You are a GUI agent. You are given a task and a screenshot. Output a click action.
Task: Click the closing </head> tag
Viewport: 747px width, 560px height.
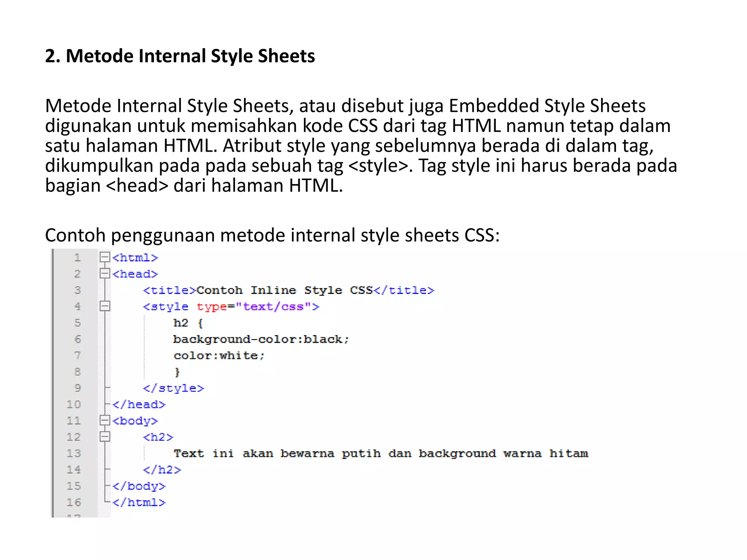pyautogui.click(x=139, y=404)
